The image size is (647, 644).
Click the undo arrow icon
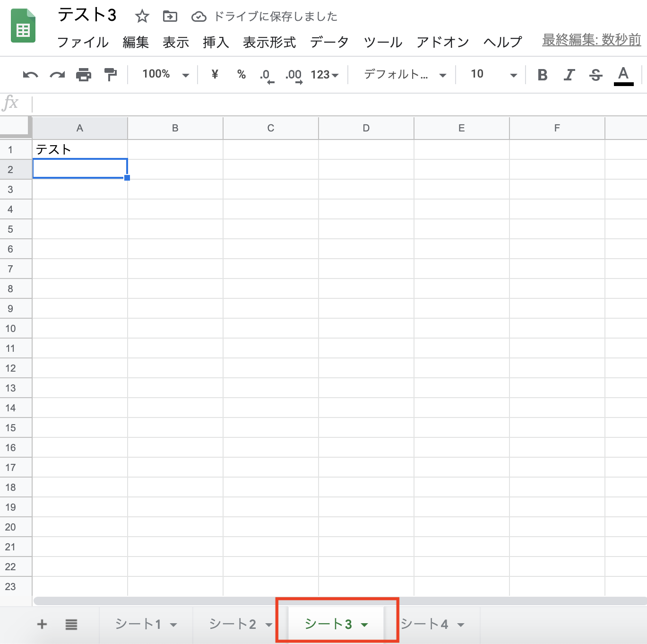(30, 75)
